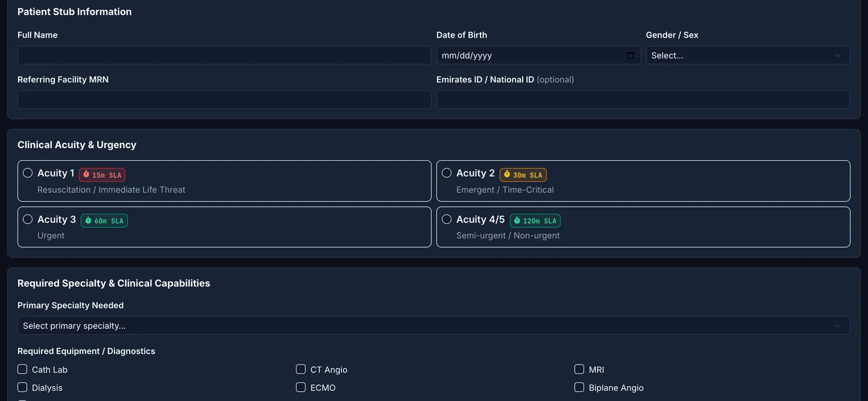Click the Emirates ID / National ID field

tap(643, 100)
